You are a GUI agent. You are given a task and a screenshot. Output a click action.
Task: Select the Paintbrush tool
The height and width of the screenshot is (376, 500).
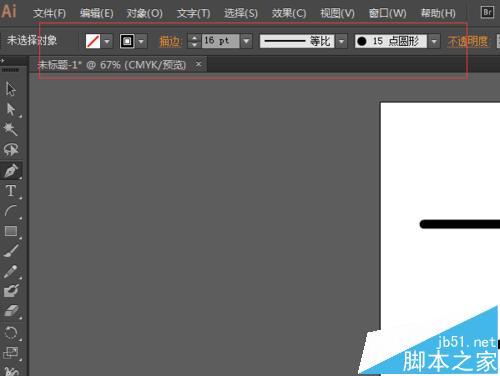tap(11, 251)
